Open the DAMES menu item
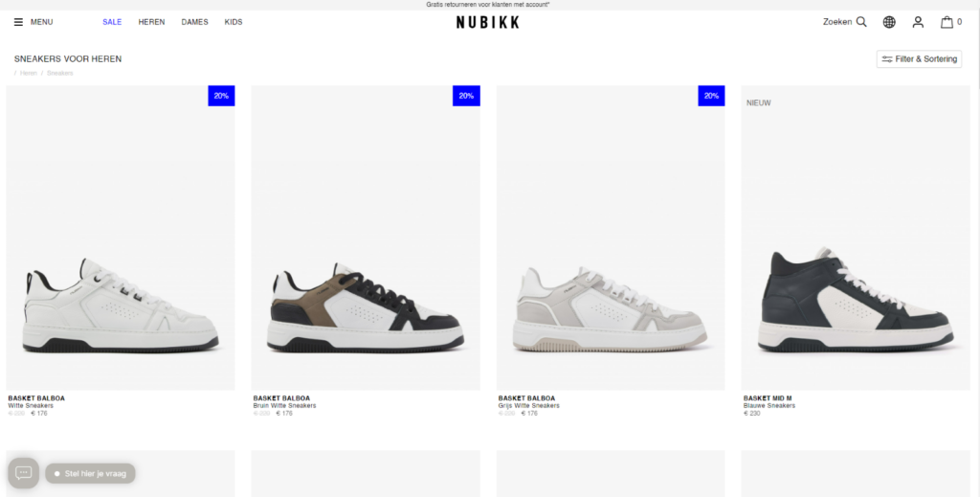The height and width of the screenshot is (497, 980). [x=194, y=22]
